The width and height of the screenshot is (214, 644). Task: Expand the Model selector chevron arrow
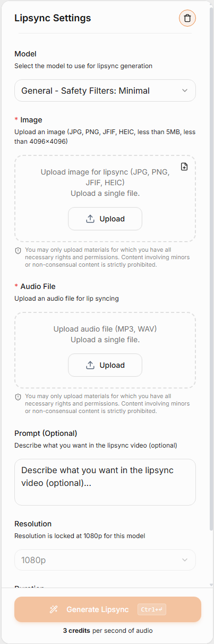click(x=185, y=90)
